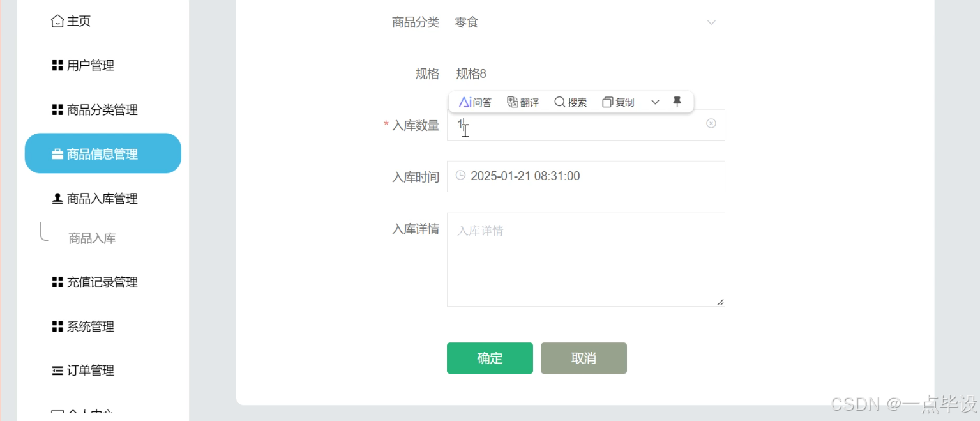Click the 搜索 magnifier icon in popup toolbar
Screen dimensions: 980x421
point(561,102)
